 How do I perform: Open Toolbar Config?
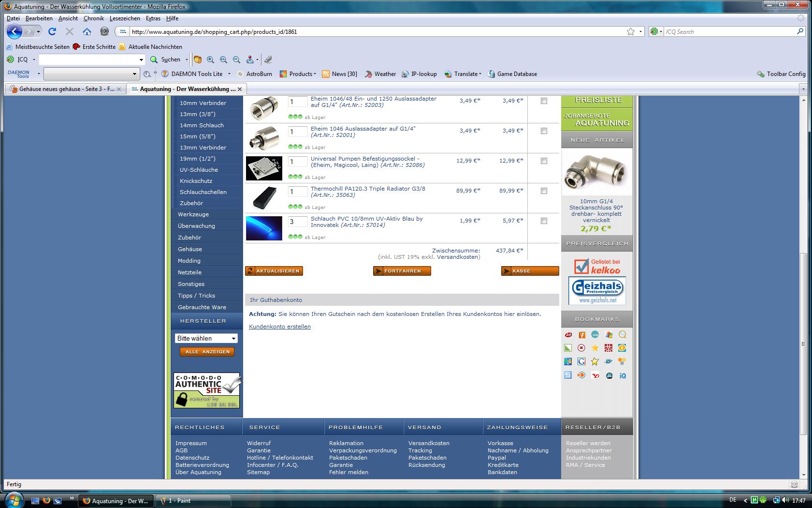coord(781,74)
